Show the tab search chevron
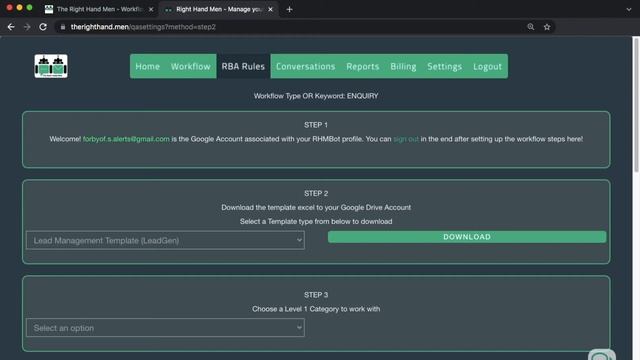 629,9
